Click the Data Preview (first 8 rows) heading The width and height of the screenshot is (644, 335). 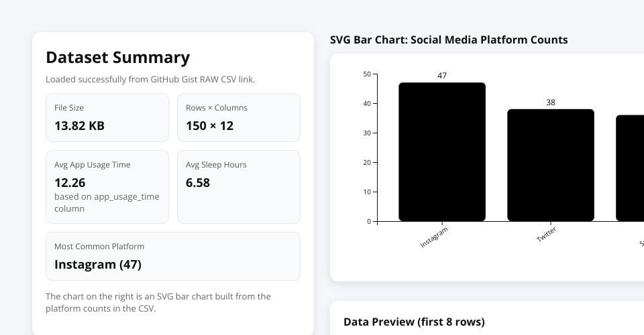coord(414,322)
